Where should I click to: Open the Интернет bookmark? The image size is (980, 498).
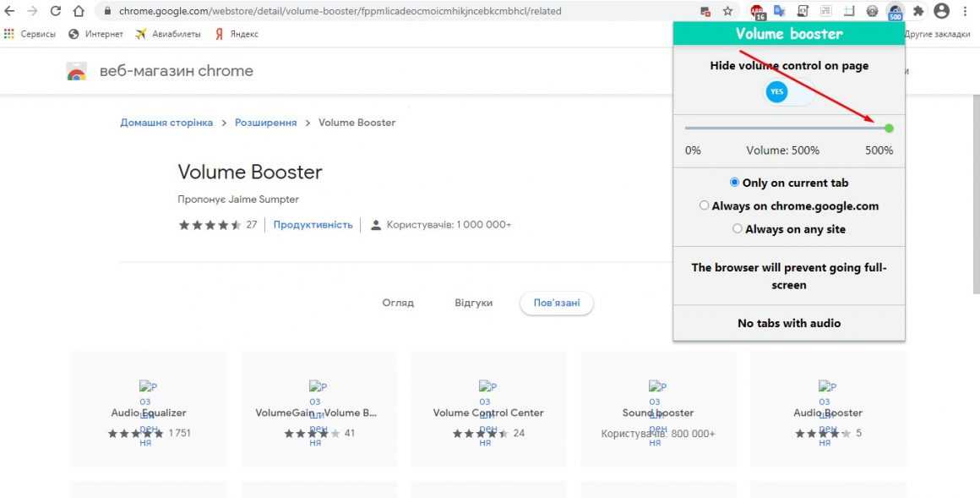pos(95,34)
